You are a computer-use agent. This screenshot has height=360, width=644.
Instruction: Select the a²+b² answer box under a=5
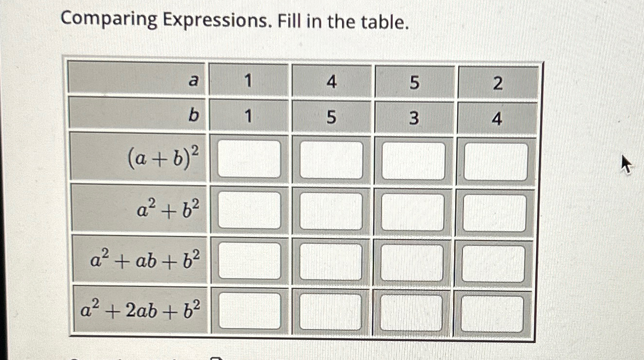(x=412, y=212)
